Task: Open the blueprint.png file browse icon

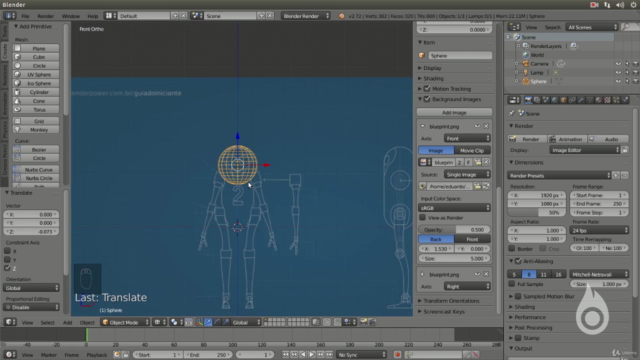Action: pyautogui.click(x=477, y=187)
